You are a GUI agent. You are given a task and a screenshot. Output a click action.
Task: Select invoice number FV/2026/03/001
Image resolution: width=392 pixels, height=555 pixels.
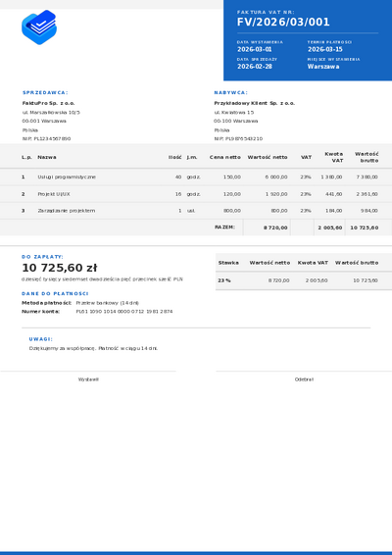point(283,23)
